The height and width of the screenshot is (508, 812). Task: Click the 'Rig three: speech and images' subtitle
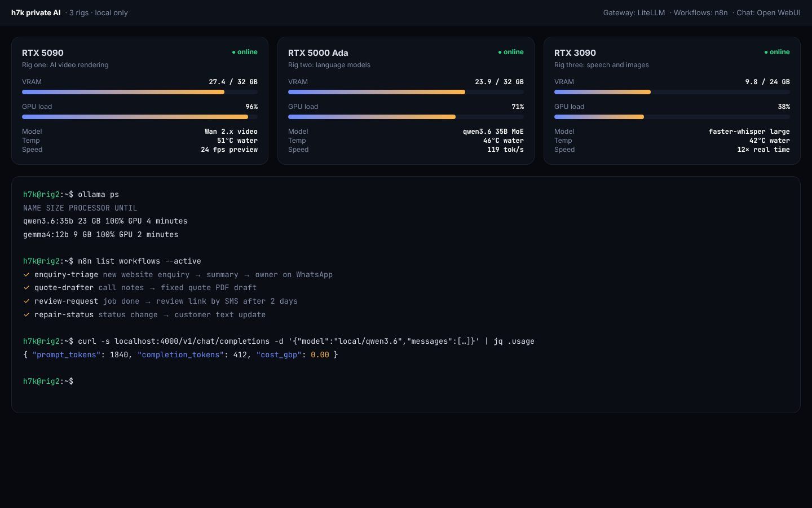pos(602,65)
